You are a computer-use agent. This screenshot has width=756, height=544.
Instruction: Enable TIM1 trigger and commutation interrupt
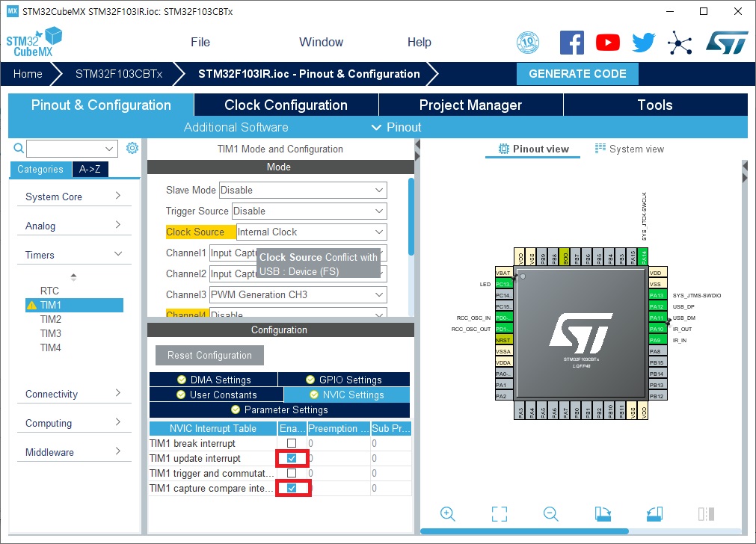pyautogui.click(x=292, y=473)
